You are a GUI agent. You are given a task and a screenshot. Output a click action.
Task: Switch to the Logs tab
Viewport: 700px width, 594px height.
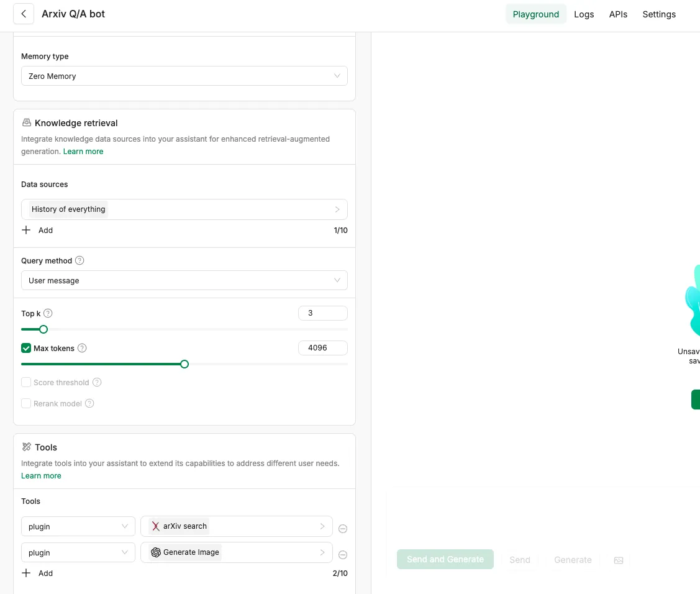point(584,14)
